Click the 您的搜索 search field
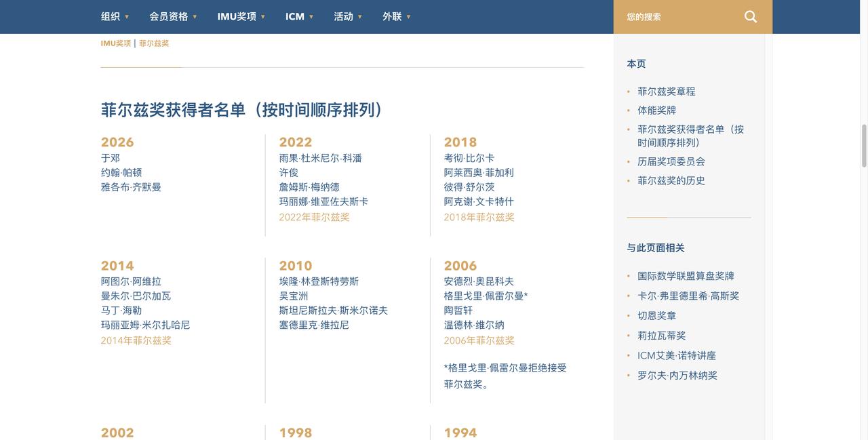The image size is (868, 440). tap(678, 17)
